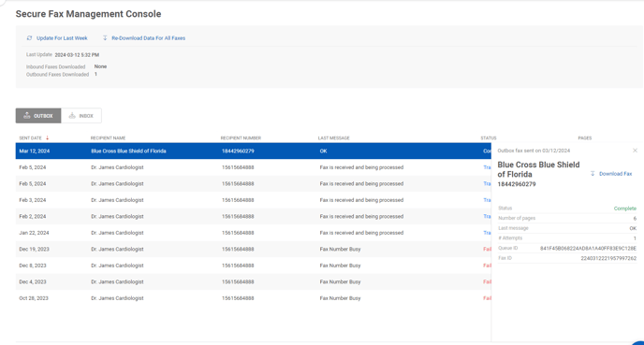This screenshot has height=345, width=644.
Task: Click Fax Number Busy message in Dec 19 row
Action: [x=340, y=249]
